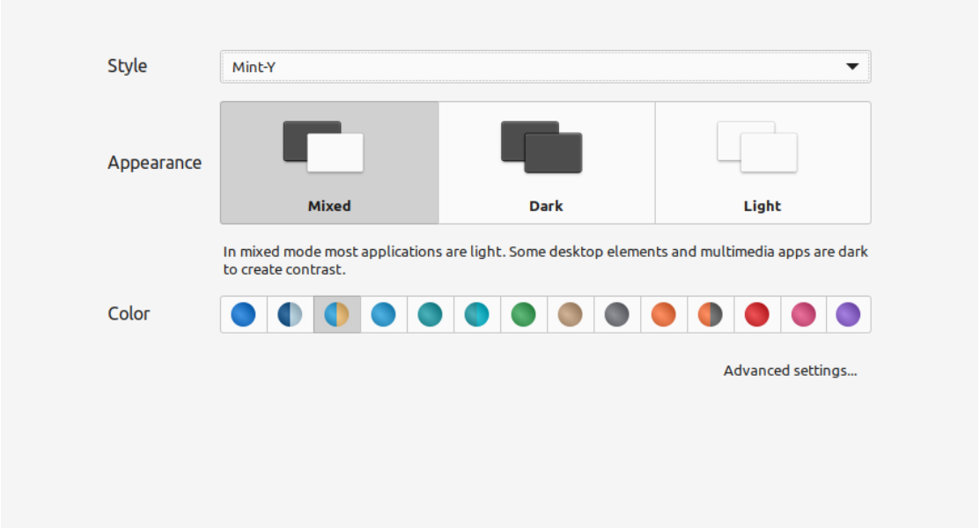Choose the Dark appearance option

pos(547,163)
